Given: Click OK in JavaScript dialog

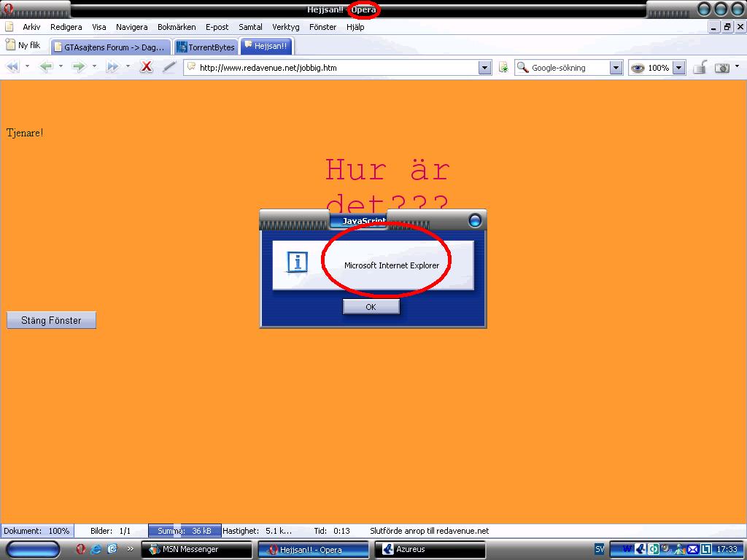Looking at the screenshot, I should (371, 307).
